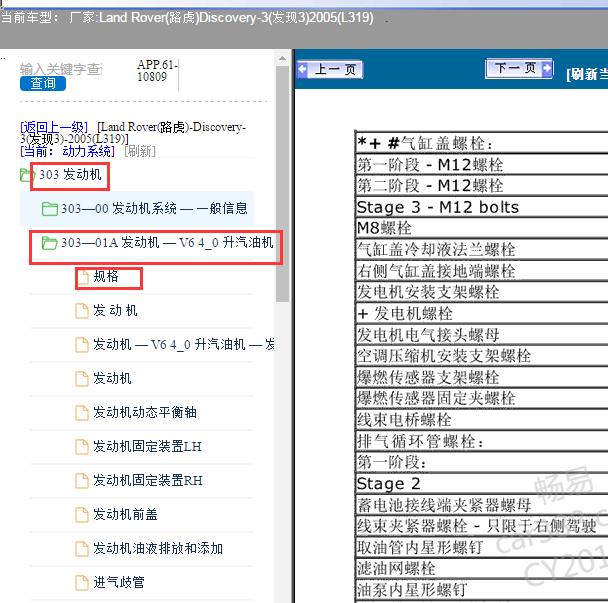Select table row 滤油网螺栓
This screenshot has height=603, width=608.
[x=482, y=569]
